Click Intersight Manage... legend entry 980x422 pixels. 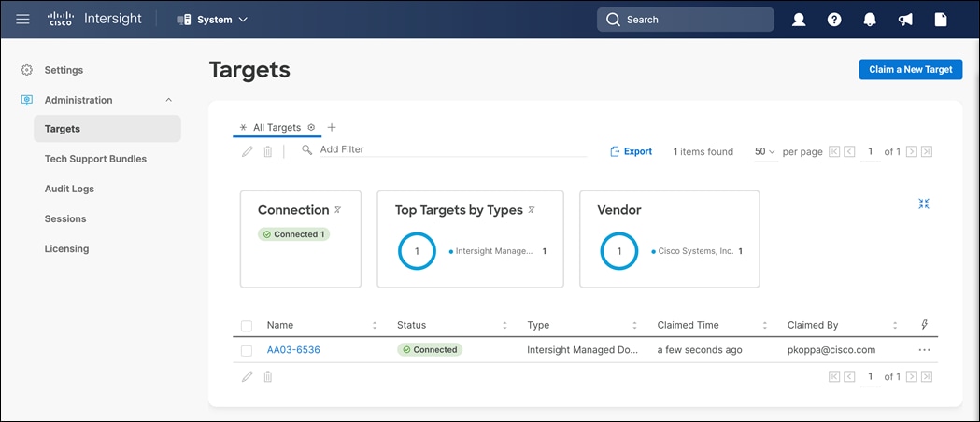point(498,251)
